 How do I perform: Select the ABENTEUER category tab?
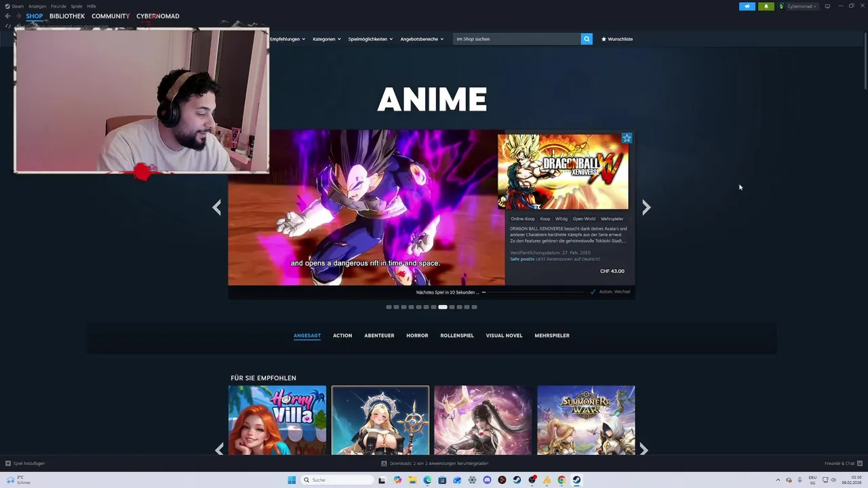[x=379, y=335]
